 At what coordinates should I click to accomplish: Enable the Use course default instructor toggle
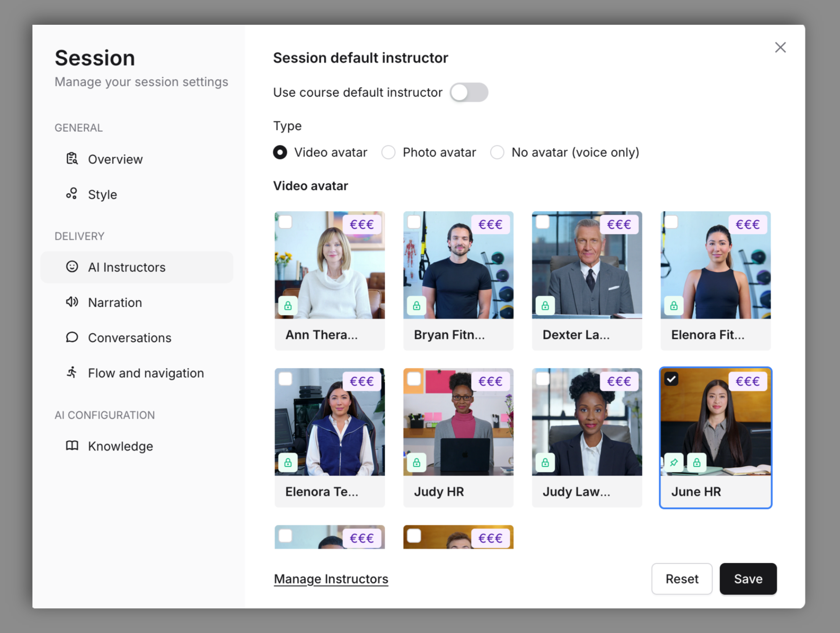pos(469,92)
